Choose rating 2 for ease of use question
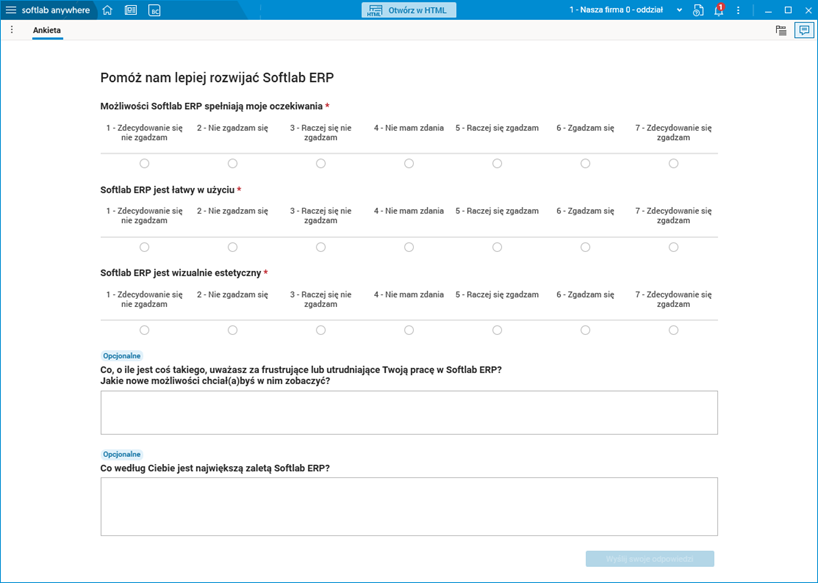Image resolution: width=818 pixels, height=583 pixels. (233, 247)
